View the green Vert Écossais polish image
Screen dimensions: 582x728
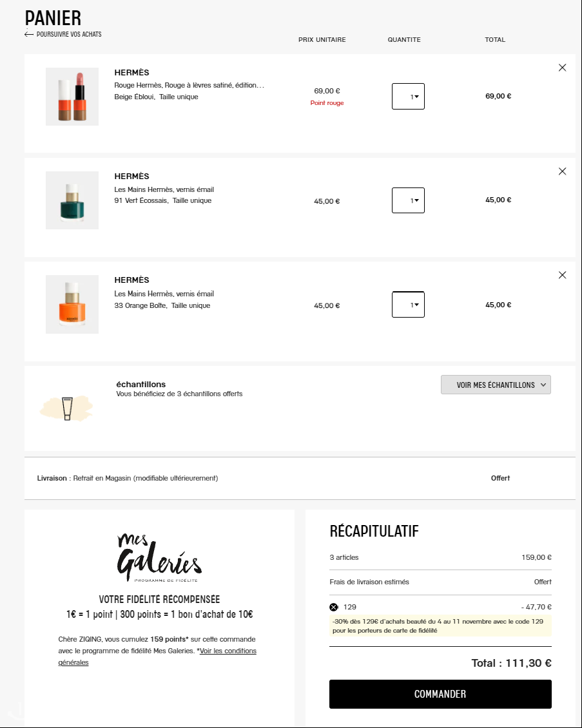tap(72, 200)
